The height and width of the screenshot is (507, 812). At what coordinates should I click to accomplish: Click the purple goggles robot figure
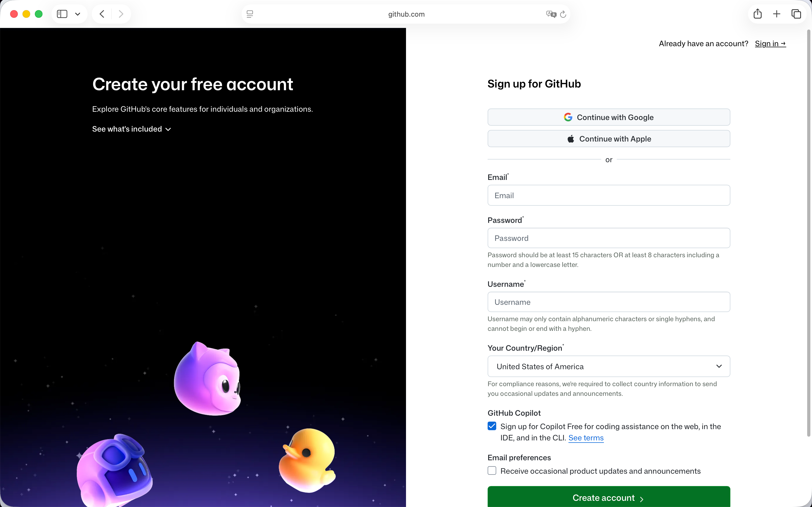(x=114, y=470)
